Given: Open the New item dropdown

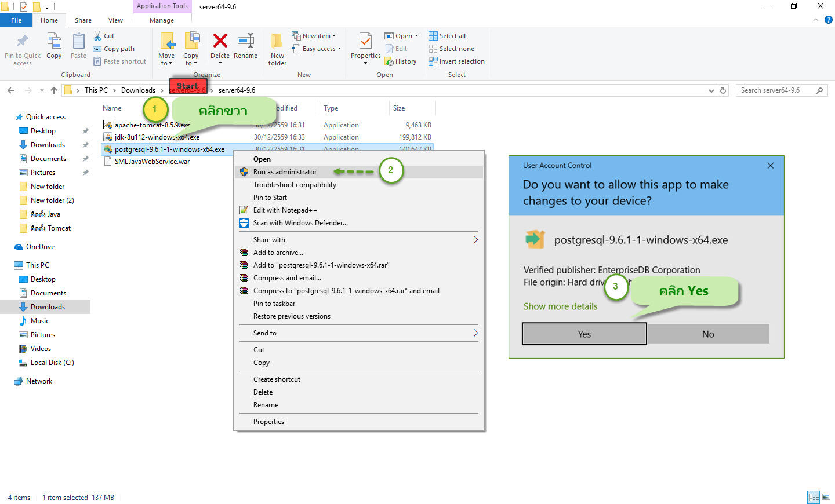Looking at the screenshot, I should [316, 35].
